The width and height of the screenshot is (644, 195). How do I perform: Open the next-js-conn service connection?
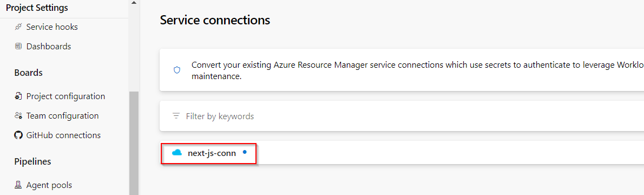[212, 153]
